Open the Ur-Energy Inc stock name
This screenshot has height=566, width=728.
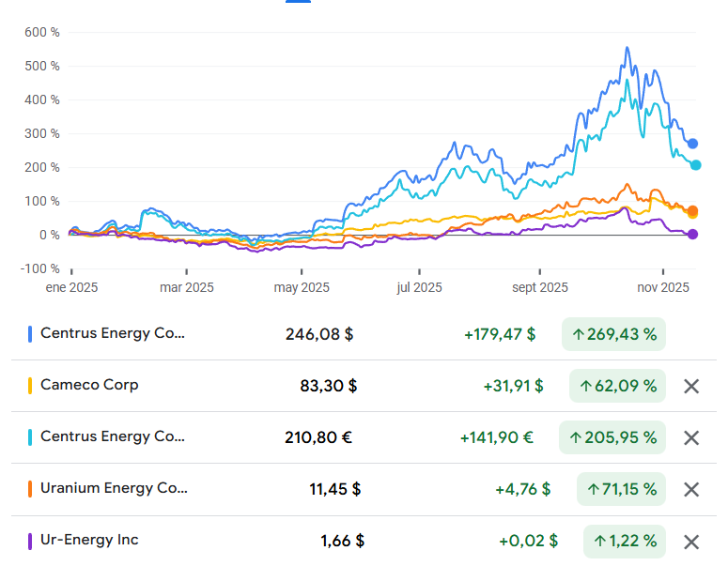coord(89,541)
